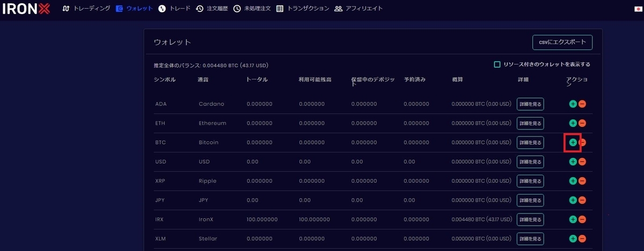Click the XLM symbol cell
This screenshot has width=644, height=251.
point(160,239)
